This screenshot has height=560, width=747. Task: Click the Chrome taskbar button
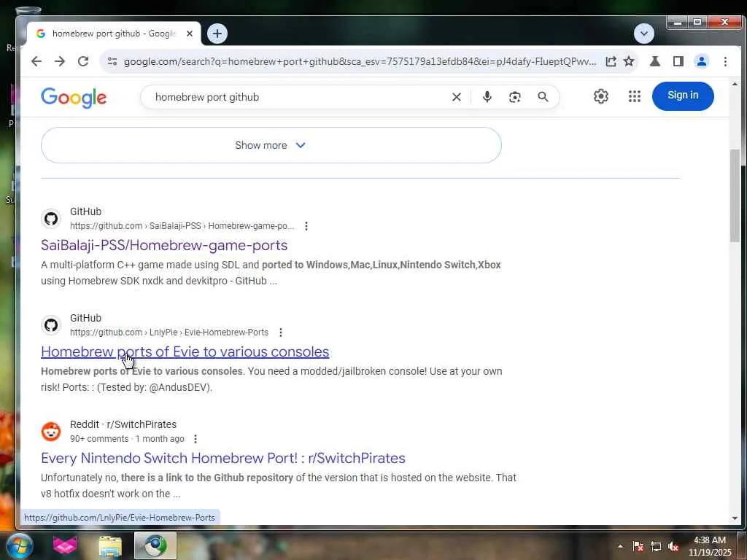point(155,545)
